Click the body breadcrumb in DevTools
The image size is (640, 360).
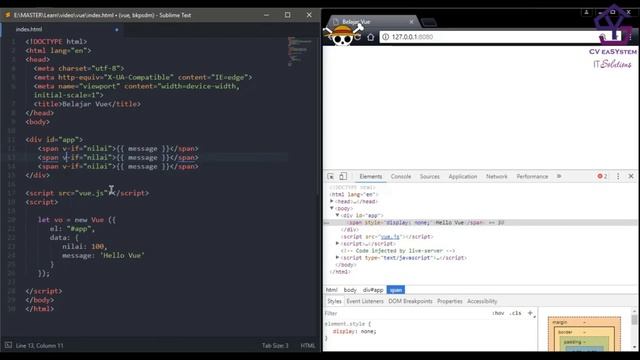(350, 290)
